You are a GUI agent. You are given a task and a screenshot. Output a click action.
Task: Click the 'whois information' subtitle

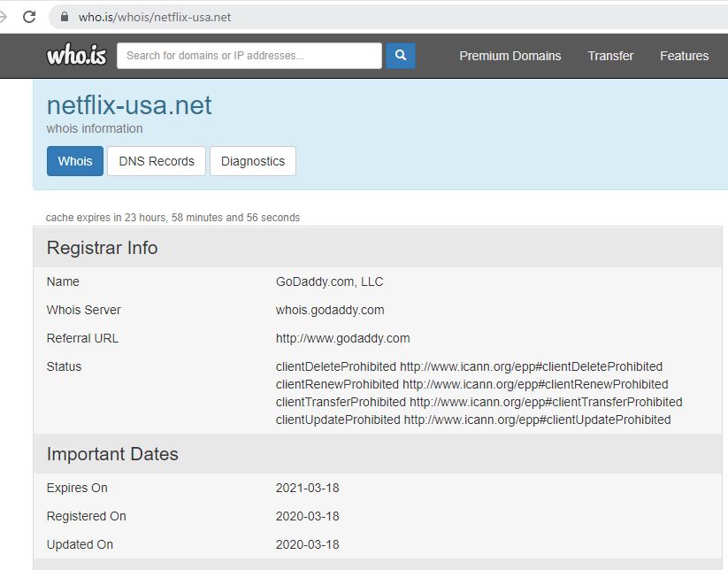click(x=95, y=128)
